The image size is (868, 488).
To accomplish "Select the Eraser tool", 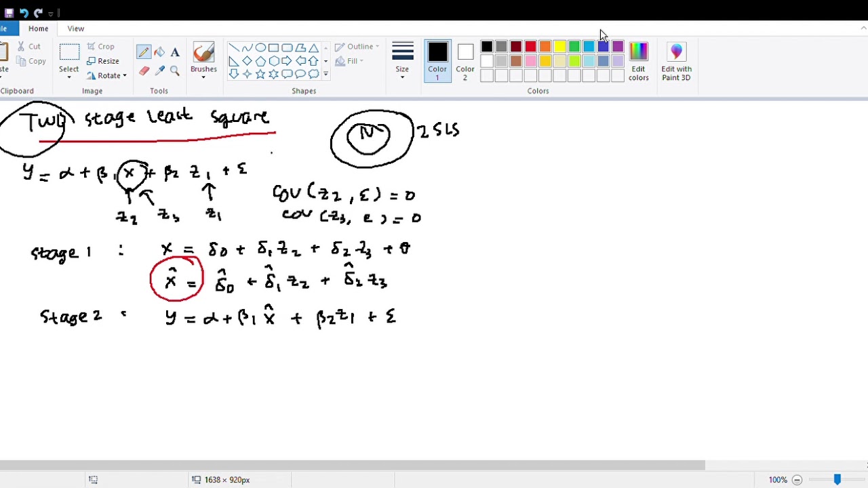I will (x=144, y=70).
